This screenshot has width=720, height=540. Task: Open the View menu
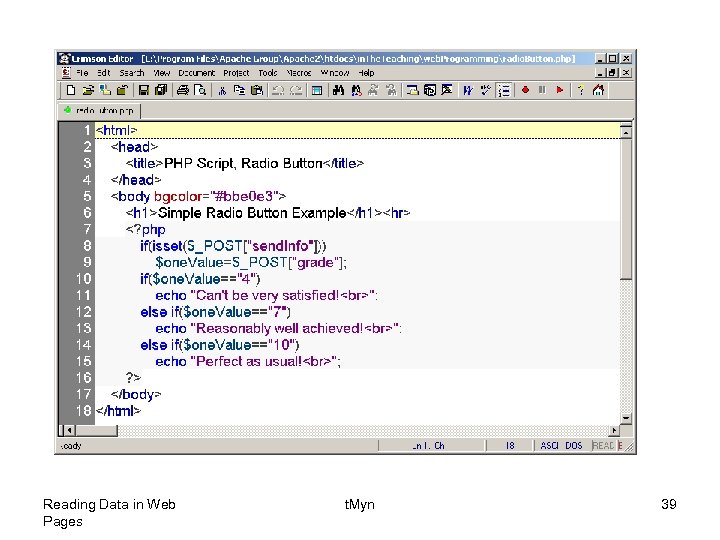coord(162,73)
